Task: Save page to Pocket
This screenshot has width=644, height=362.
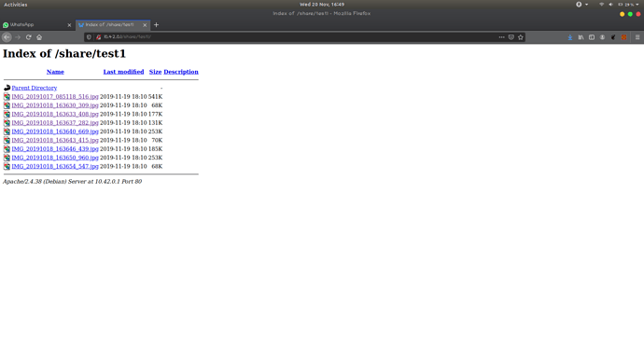Action: pos(511,37)
